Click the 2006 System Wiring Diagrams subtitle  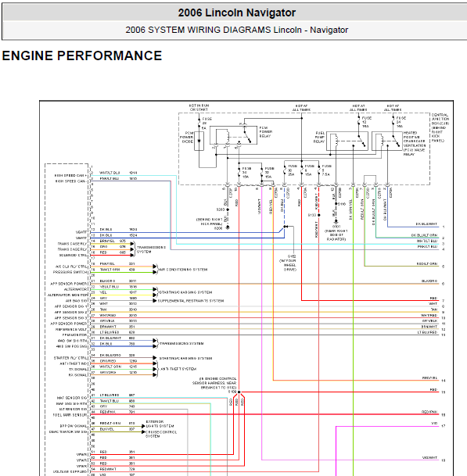(237, 30)
